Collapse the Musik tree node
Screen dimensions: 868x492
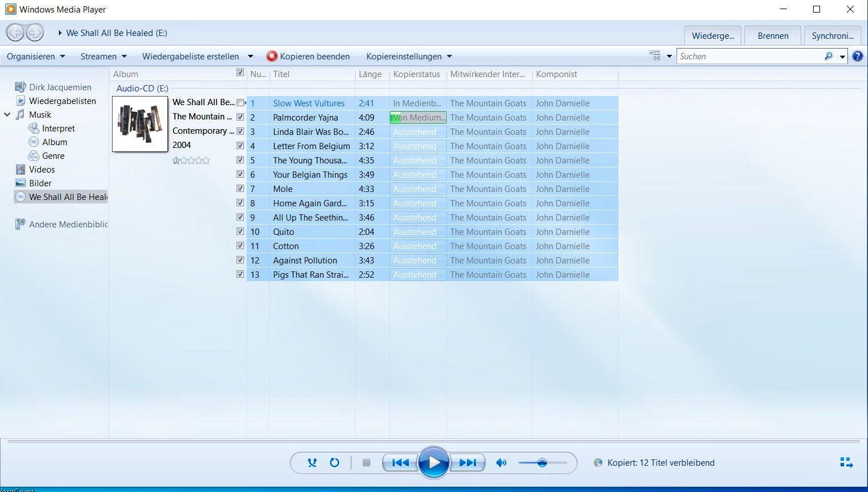(x=7, y=114)
